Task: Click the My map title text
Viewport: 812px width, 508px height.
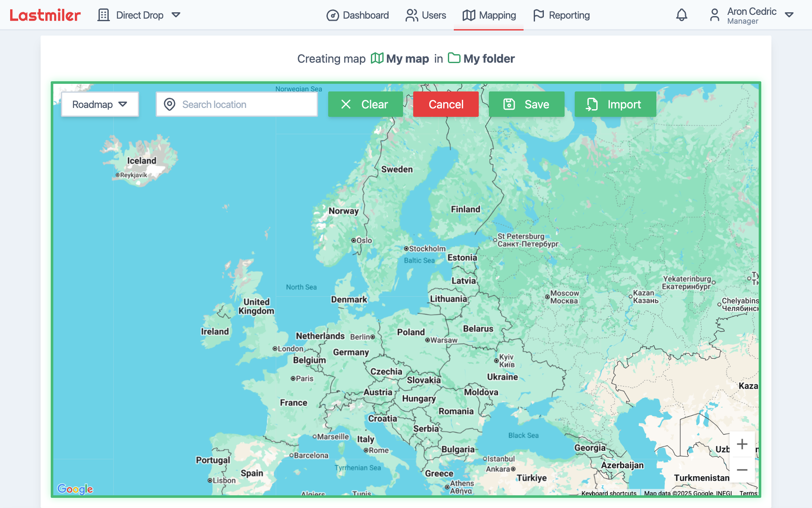Action: 408,58
